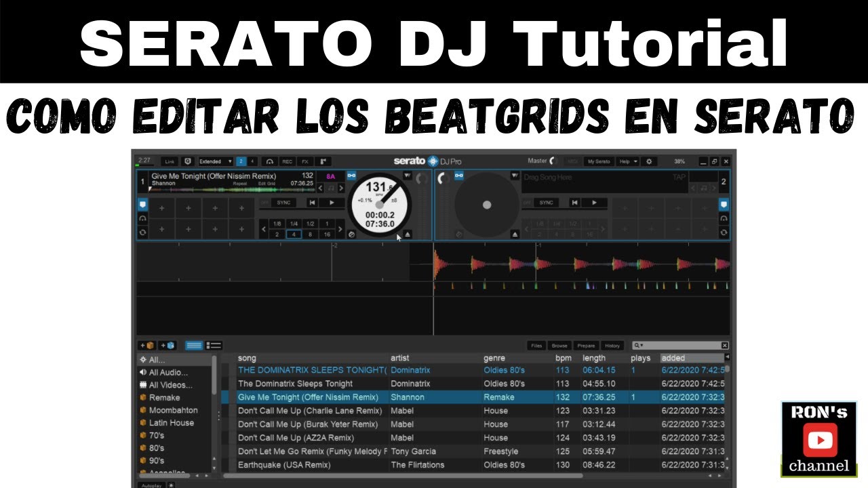The width and height of the screenshot is (868, 488).
Task: Enable SYNC on deck 2
Action: (546, 202)
